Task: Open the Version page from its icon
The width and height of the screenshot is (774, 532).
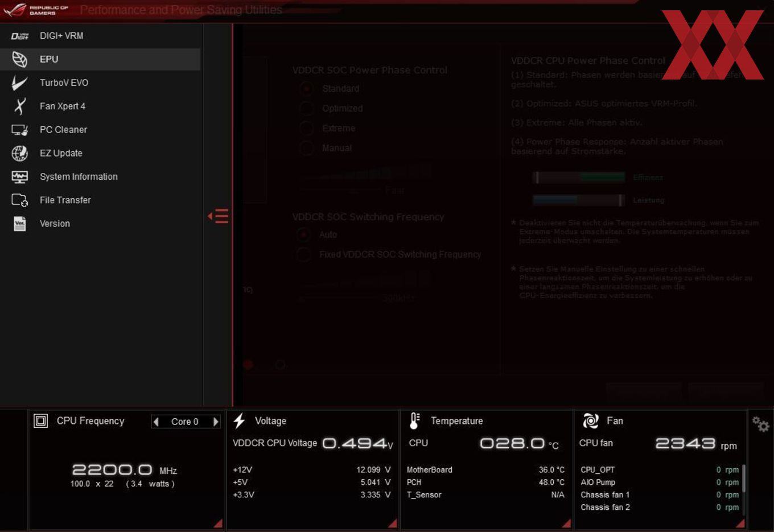Action: point(20,224)
